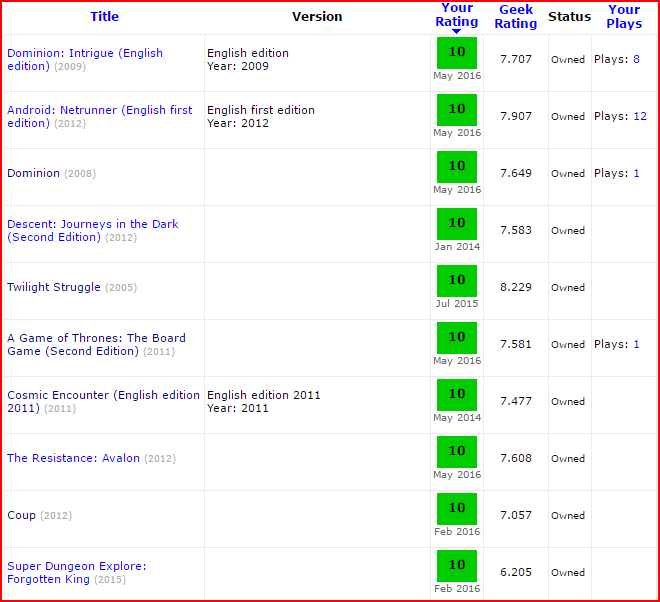Screen dimensions: 660x602
Task: Sort by Your Plays column header
Action: [x=624, y=16]
